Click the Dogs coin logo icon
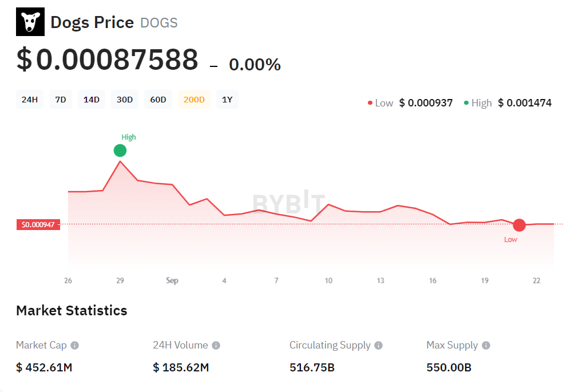 (30, 21)
